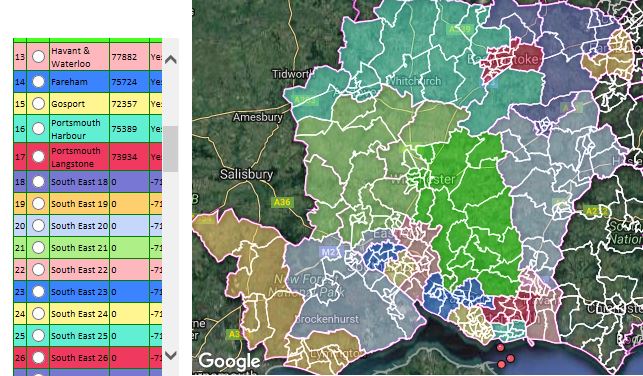Select the Portsmouth Langstone radio button

point(38,157)
